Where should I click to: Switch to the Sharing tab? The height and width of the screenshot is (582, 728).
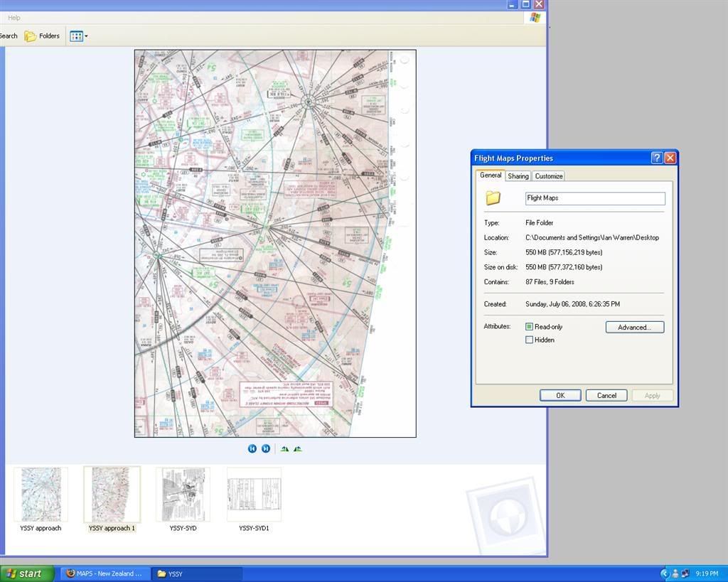click(518, 176)
